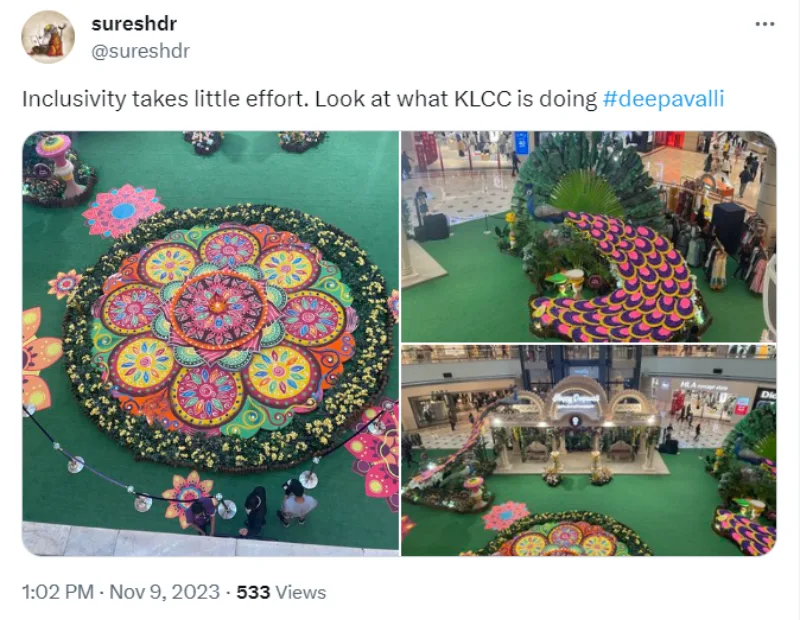Click the Nov 9, 2023 date

coord(164,592)
